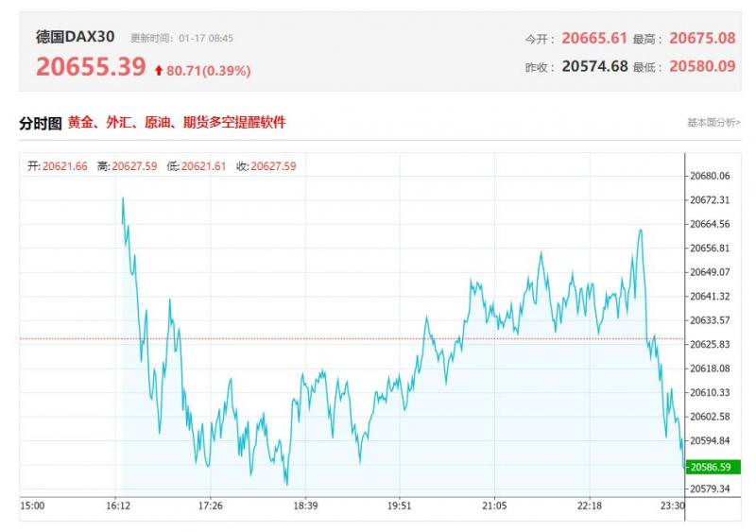This screenshot has width=756, height=532.
Task: Click the y-axis label 20625.83
Action: click(710, 344)
